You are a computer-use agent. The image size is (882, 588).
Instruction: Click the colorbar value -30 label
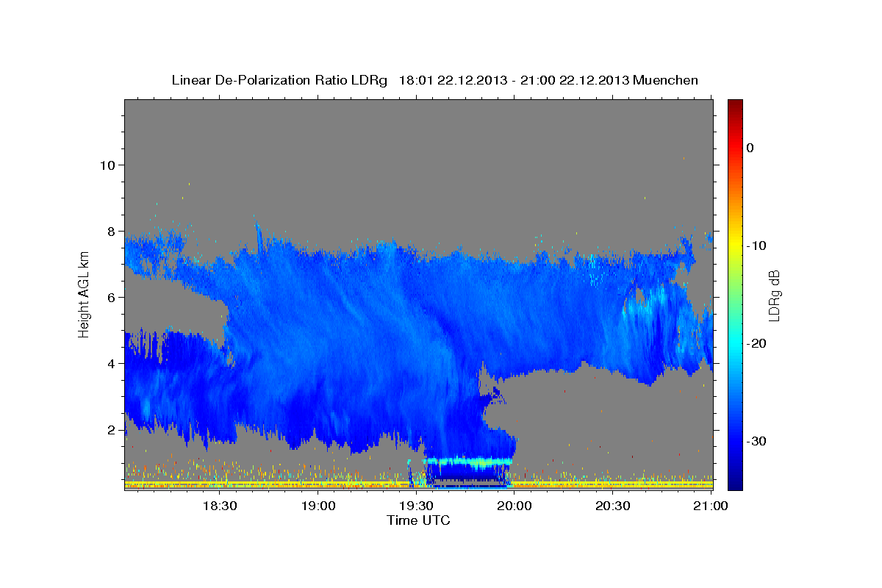tap(756, 441)
